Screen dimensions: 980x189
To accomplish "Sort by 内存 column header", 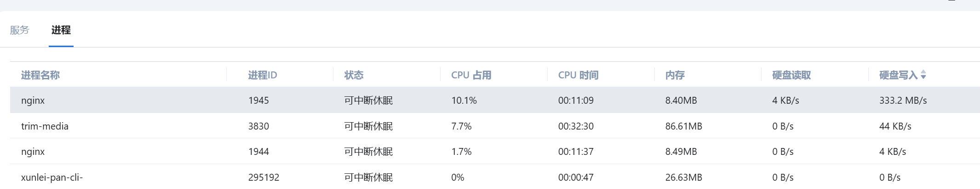I will [675, 75].
